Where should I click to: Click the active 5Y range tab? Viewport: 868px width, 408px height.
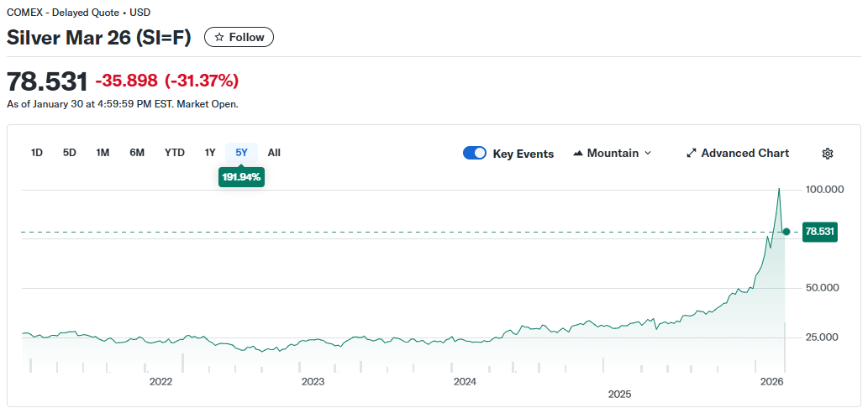point(242,153)
